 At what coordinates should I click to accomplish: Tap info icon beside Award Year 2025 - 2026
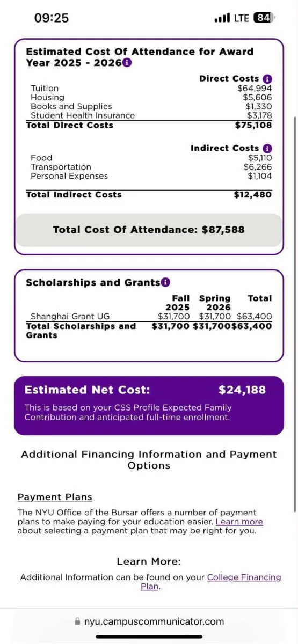(127, 63)
